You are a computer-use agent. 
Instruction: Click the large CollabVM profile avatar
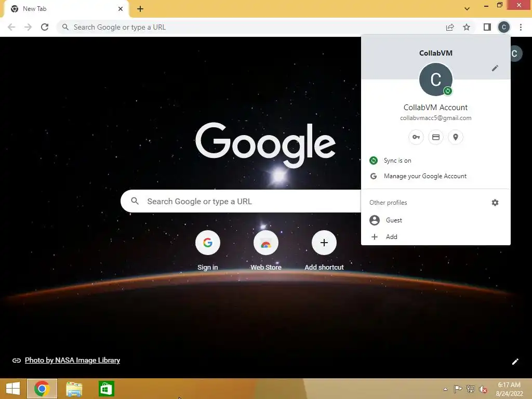pos(436,79)
